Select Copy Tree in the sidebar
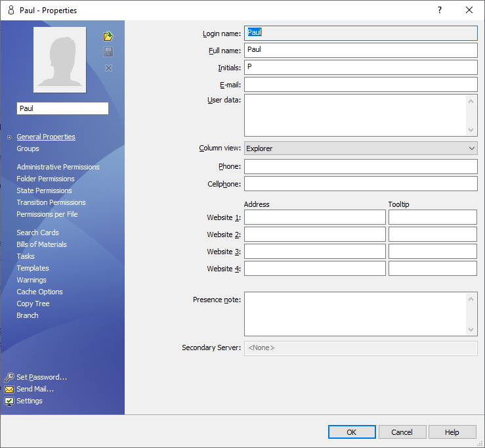The width and height of the screenshot is (485, 448). tap(33, 303)
